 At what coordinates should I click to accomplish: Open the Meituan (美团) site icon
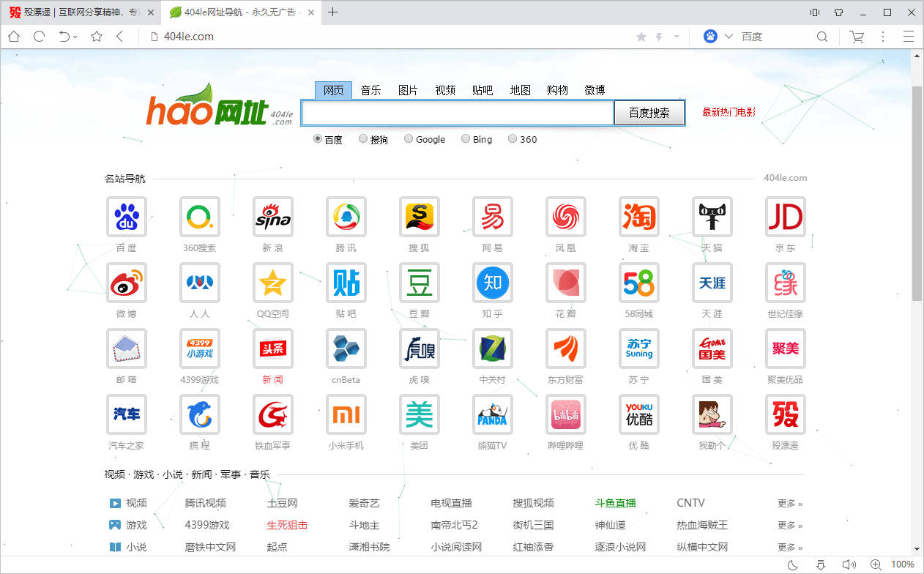coord(420,414)
